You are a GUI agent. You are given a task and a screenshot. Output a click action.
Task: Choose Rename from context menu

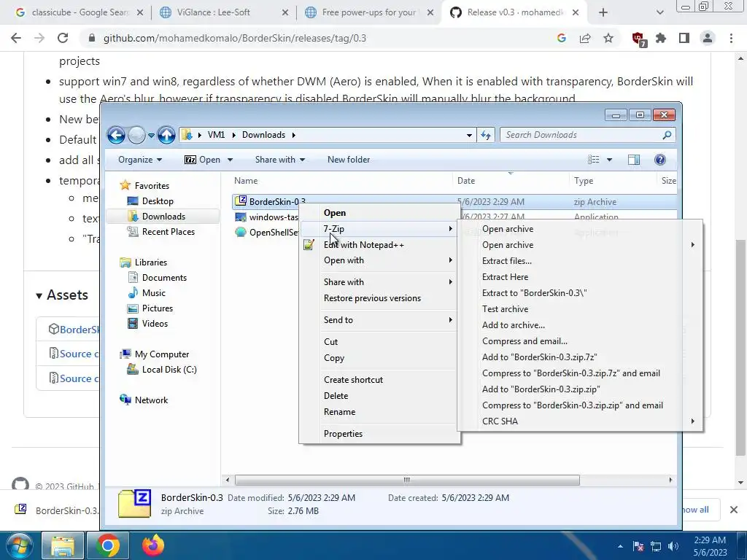point(340,412)
